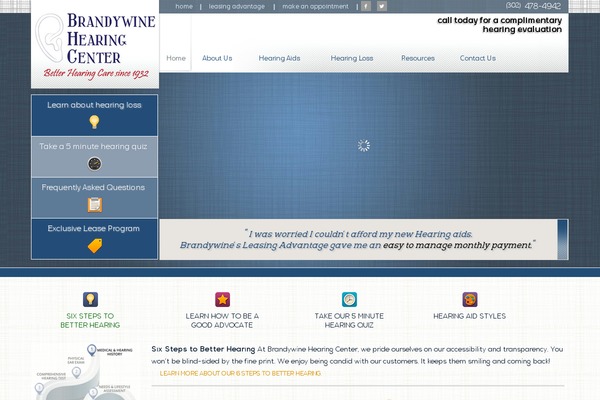The image size is (600, 400).
Task: Click the 'make an appointment' top link
Action: [x=315, y=7]
